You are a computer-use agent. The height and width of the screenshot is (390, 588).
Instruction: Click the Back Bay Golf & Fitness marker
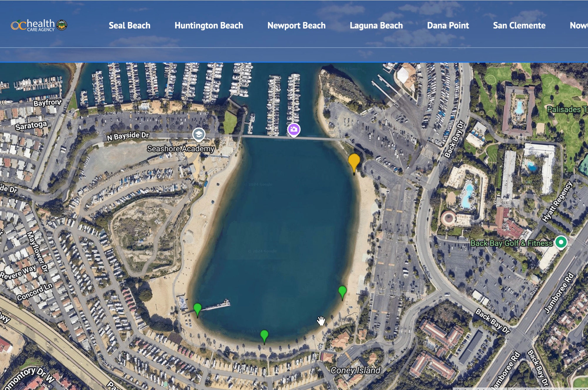click(561, 243)
